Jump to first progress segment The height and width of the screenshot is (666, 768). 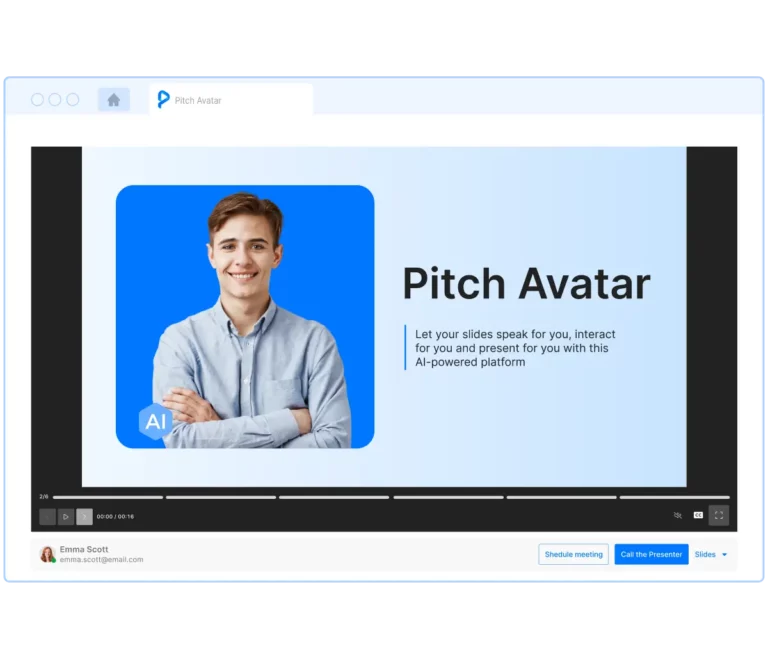(108, 497)
